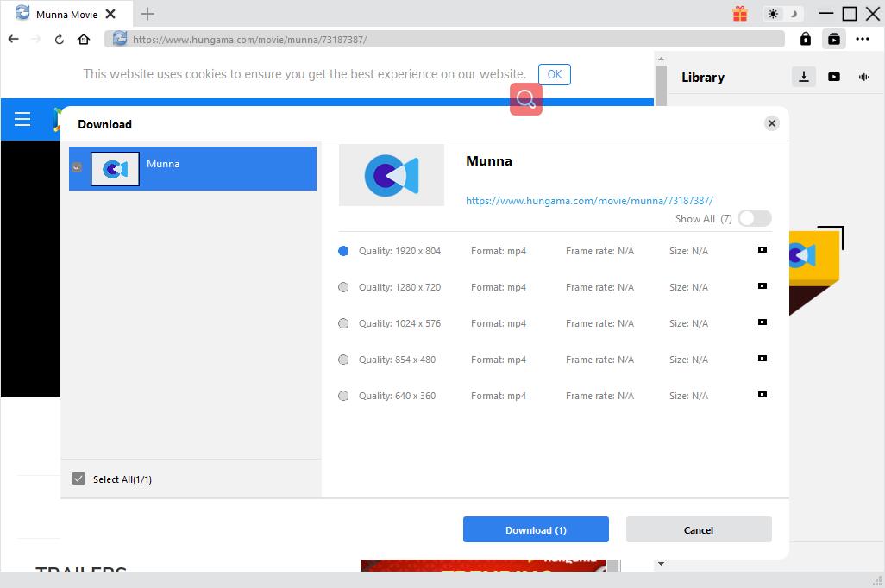Select the 640 x 360 quality option

(x=343, y=396)
